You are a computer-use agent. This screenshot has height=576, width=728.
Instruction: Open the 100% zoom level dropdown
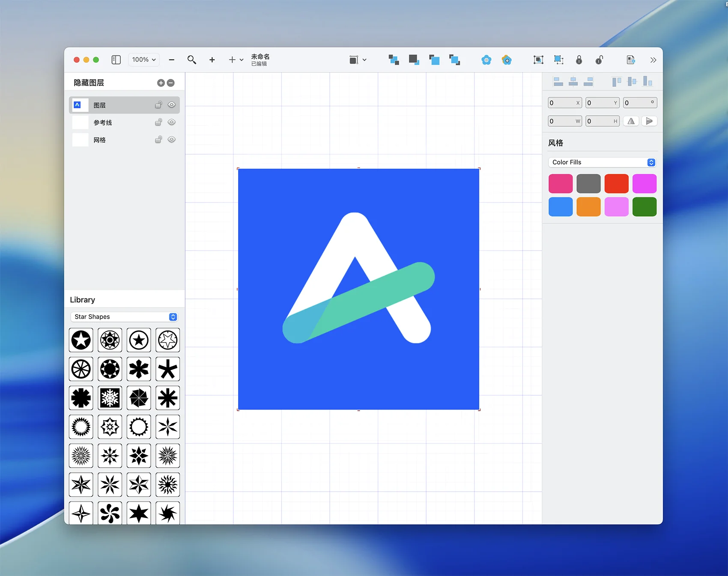[x=144, y=60]
